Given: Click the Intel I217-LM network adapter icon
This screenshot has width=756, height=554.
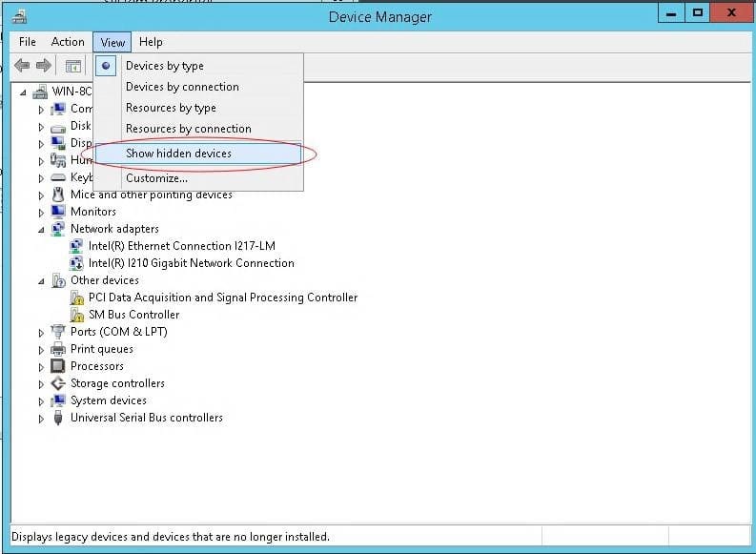Looking at the screenshot, I should [77, 246].
